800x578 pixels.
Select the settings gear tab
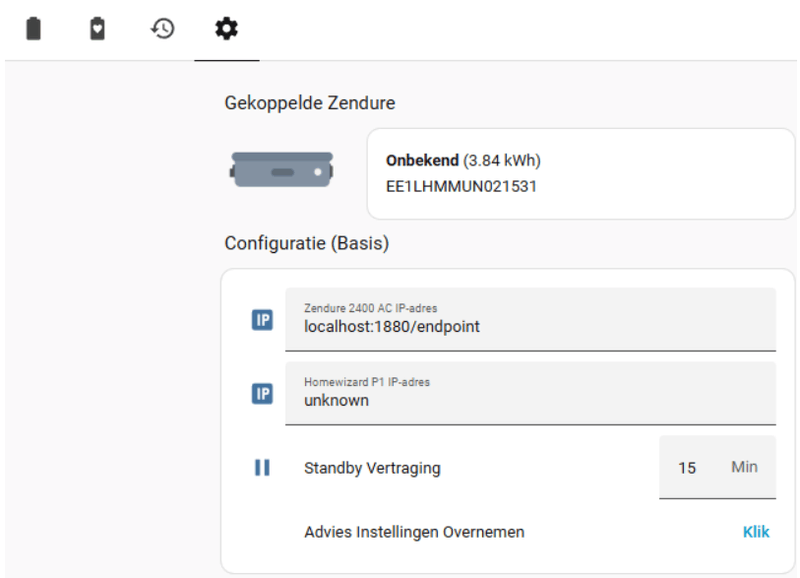point(227,29)
